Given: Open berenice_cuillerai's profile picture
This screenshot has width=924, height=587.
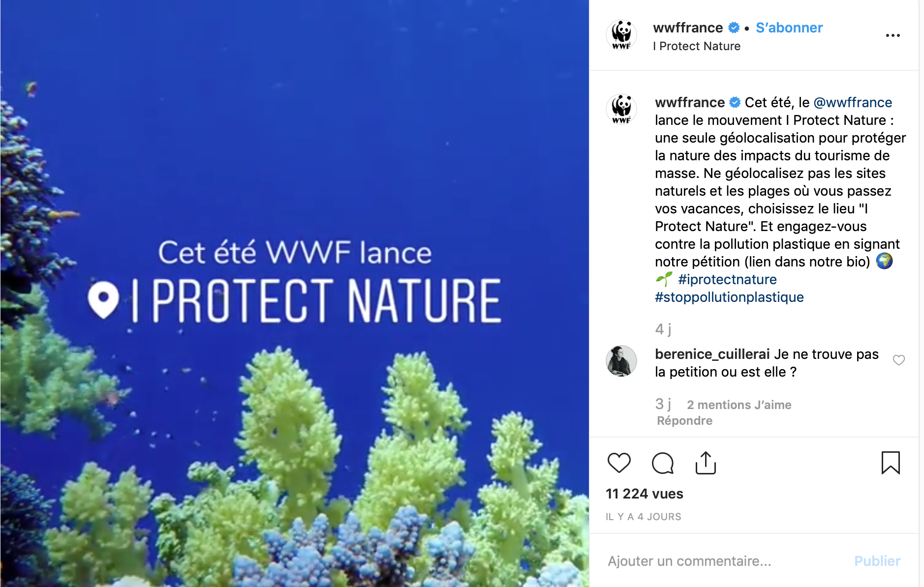Looking at the screenshot, I should [621, 361].
